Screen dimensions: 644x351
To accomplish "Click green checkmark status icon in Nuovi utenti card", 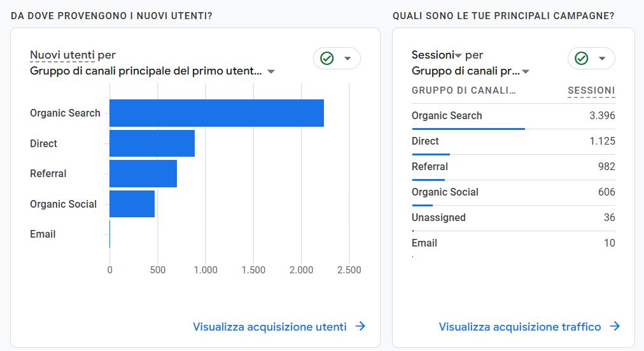I will pyautogui.click(x=327, y=59).
